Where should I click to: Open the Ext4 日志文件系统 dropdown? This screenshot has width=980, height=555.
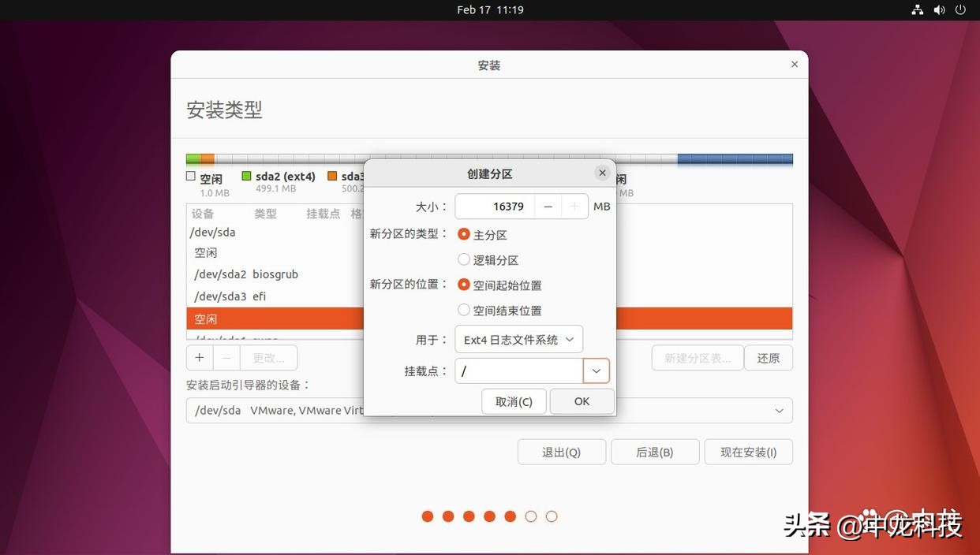(x=518, y=339)
